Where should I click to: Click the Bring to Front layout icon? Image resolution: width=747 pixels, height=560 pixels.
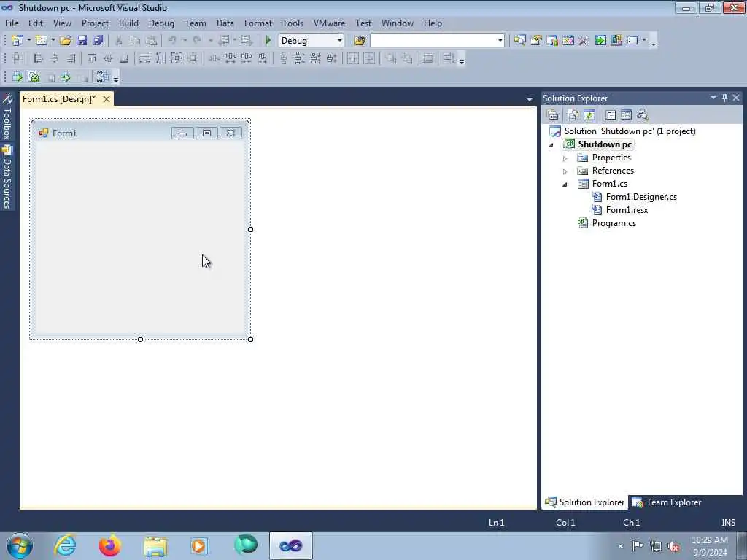point(391,58)
